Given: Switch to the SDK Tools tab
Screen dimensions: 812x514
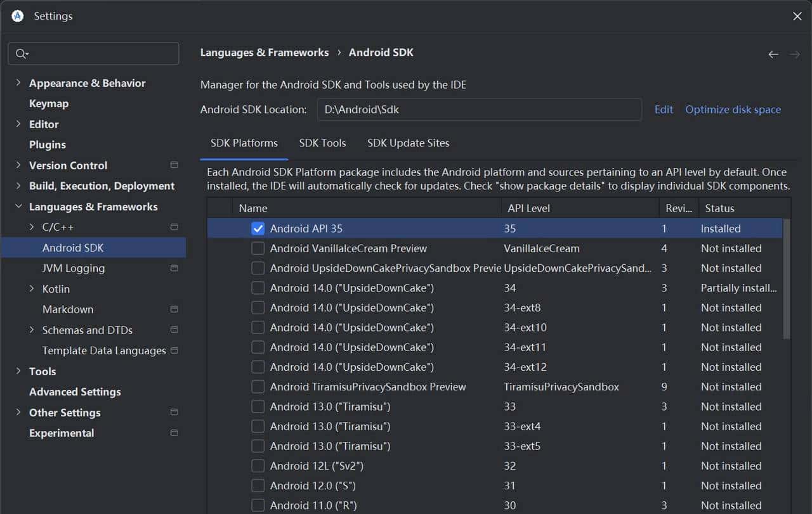Looking at the screenshot, I should point(322,143).
